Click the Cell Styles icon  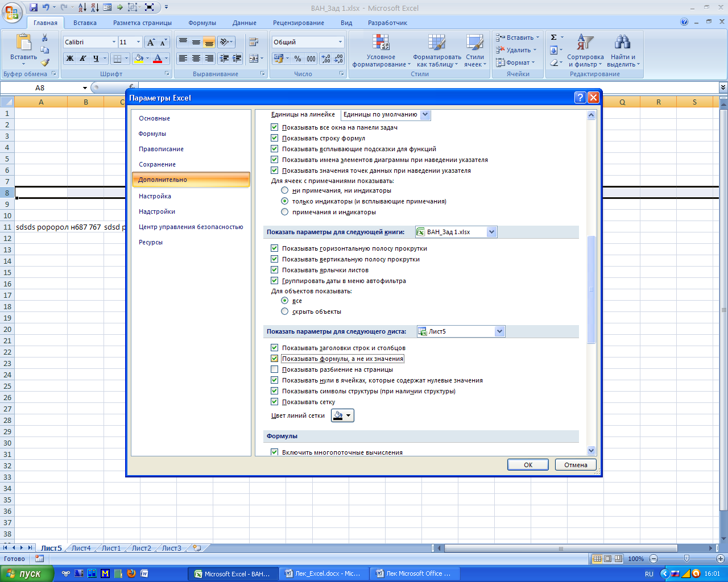tap(475, 42)
